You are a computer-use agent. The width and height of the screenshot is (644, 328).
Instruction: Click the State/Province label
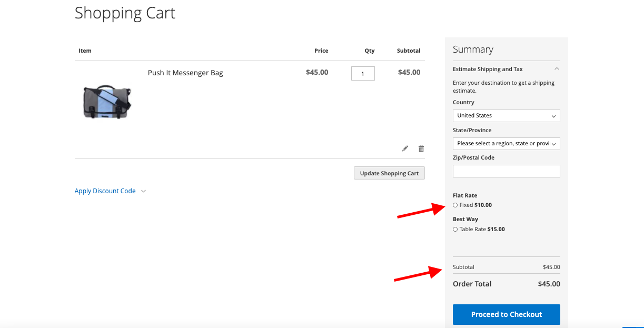(x=472, y=130)
